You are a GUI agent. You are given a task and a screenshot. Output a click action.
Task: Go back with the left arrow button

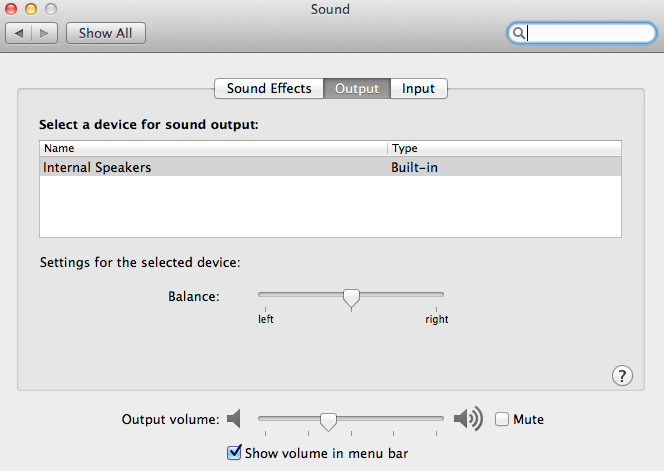click(19, 33)
